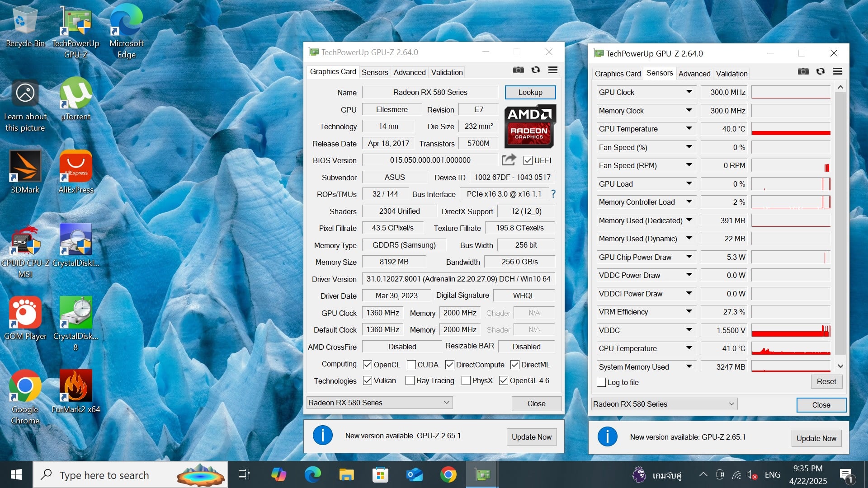Click the Bus Interface question mark icon

[553, 194]
